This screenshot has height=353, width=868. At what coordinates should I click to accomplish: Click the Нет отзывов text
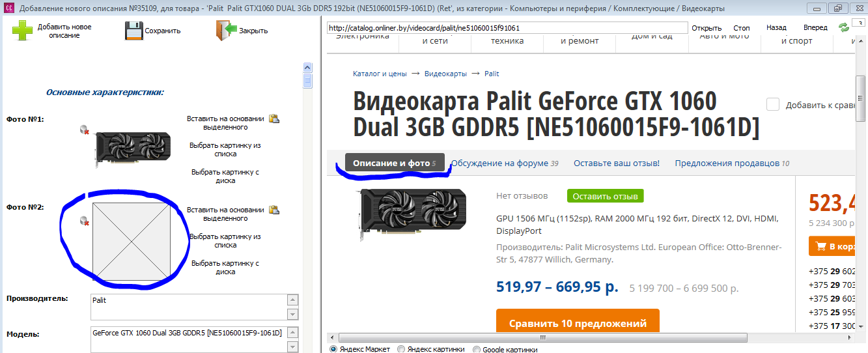522,195
